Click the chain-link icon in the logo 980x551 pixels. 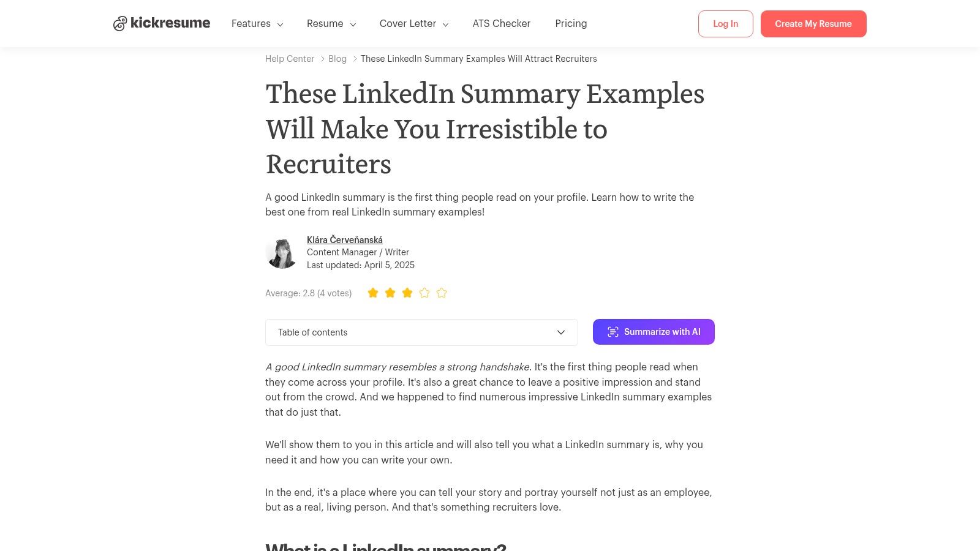(120, 23)
